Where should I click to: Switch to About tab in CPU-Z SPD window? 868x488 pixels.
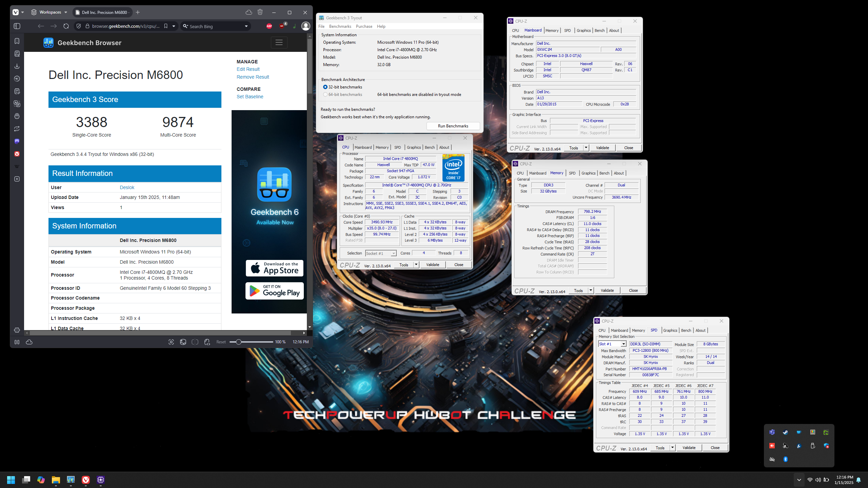click(701, 330)
